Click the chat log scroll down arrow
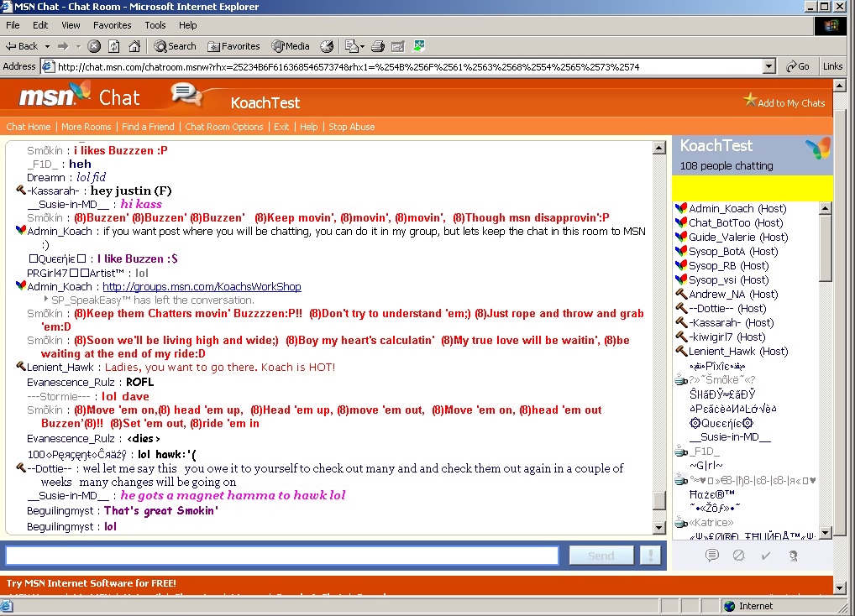 [x=659, y=527]
